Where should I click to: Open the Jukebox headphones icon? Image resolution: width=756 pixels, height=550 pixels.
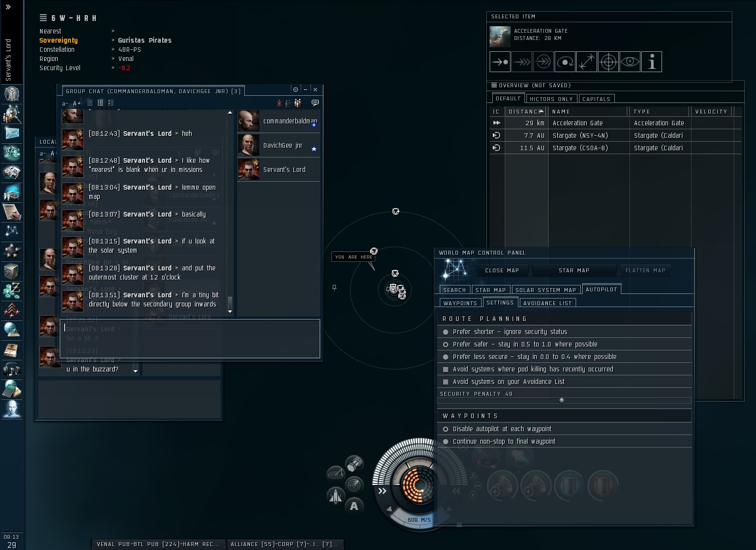tap(12, 370)
